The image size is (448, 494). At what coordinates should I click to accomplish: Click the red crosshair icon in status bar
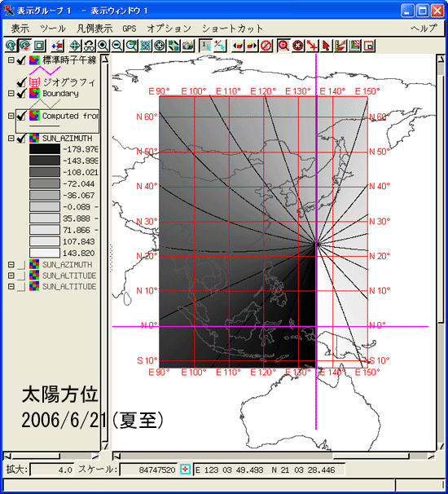click(x=186, y=470)
